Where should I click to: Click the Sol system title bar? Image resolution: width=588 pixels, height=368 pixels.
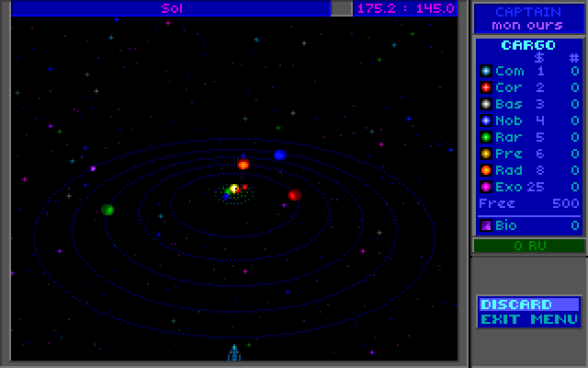point(171,8)
